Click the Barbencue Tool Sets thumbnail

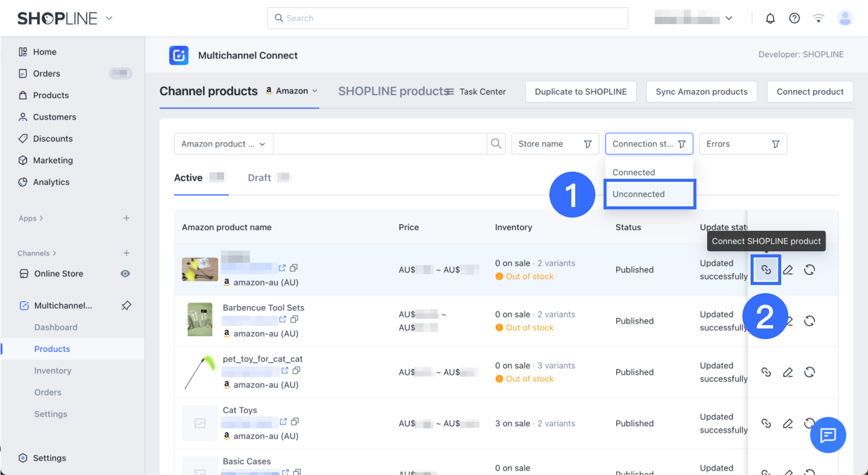(200, 320)
